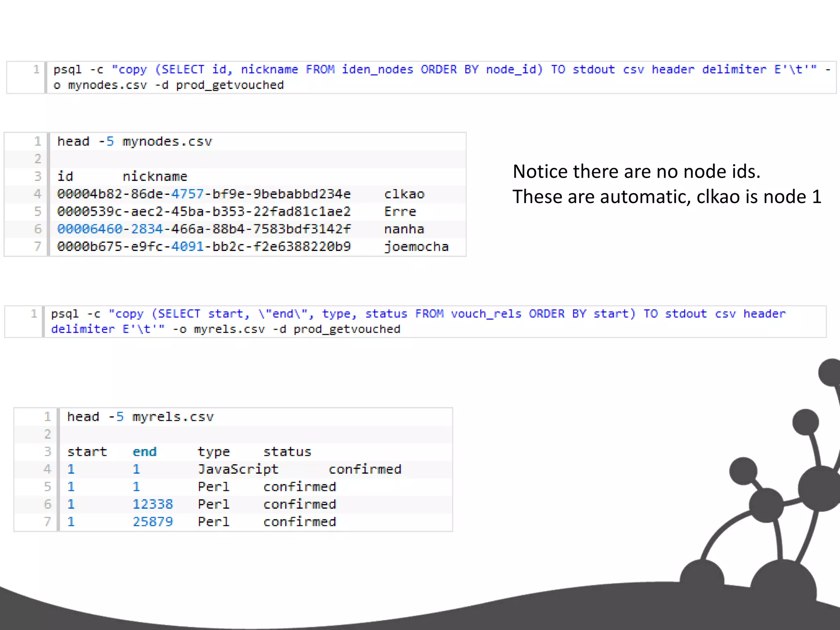Viewport: 840px width, 630px height.
Task: Click the 'status' column header
Action: click(x=287, y=452)
